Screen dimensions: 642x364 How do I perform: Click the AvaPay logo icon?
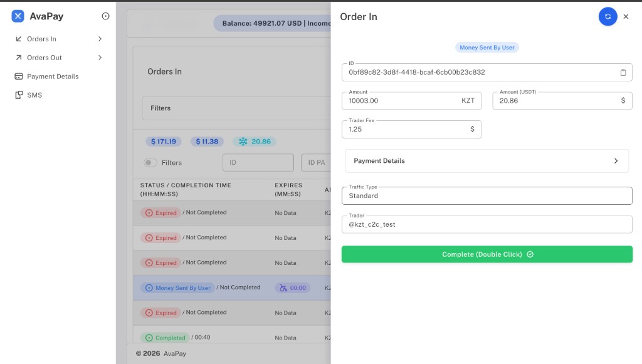18,16
